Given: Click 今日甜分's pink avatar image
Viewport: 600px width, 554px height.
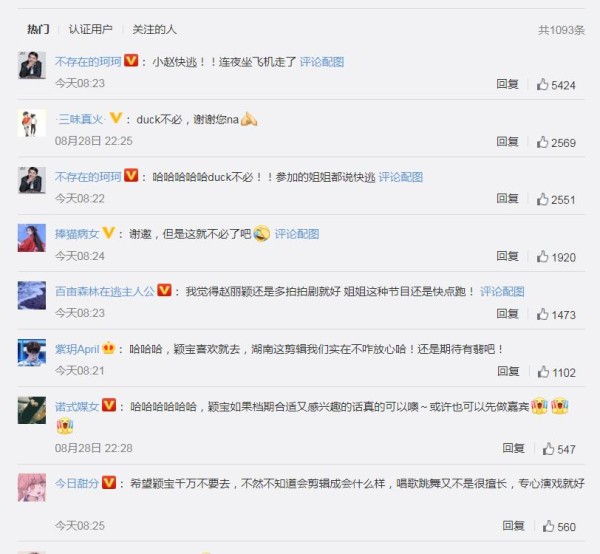Looking at the screenshot, I should pos(32,487).
